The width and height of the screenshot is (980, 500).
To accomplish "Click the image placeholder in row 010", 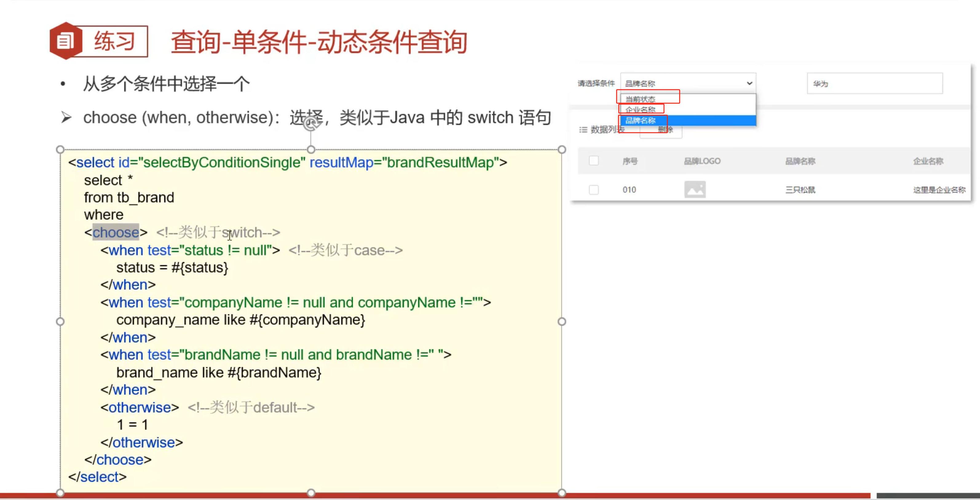I will click(695, 189).
